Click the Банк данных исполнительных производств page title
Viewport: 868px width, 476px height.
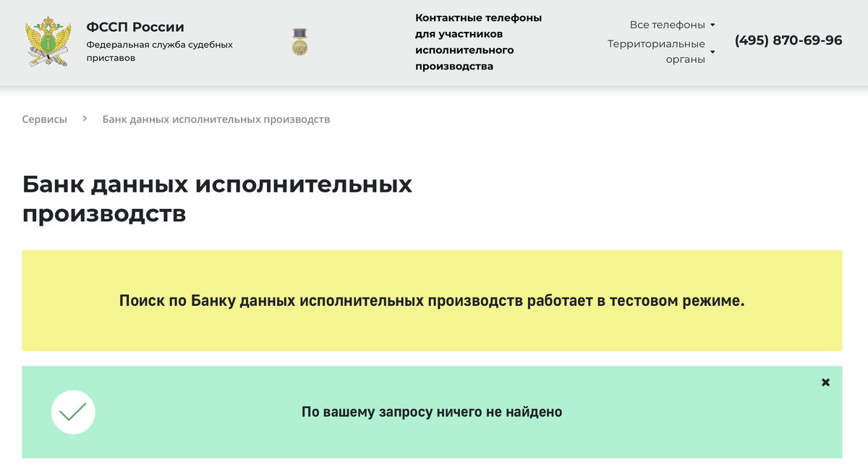coord(217,198)
